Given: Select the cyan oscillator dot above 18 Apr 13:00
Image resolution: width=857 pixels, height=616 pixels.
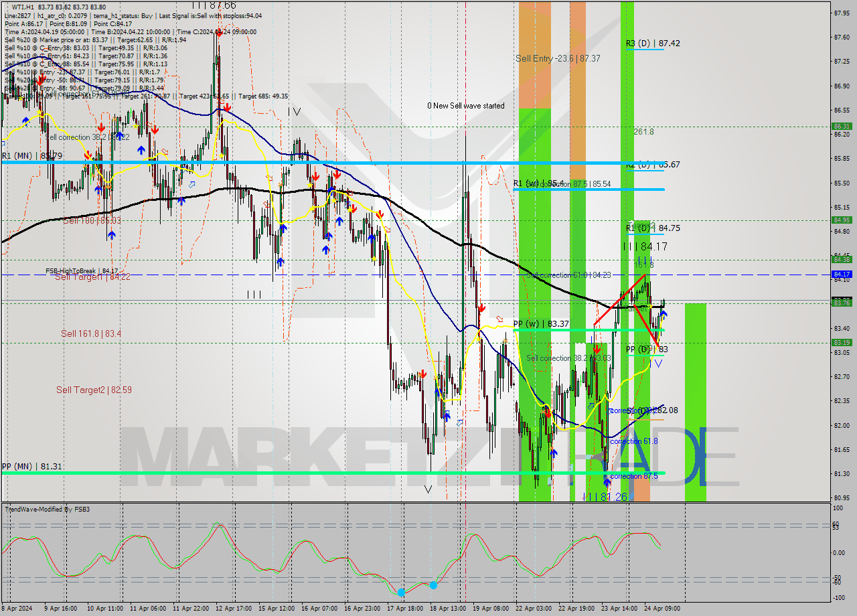Looking at the screenshot, I should [433, 585].
